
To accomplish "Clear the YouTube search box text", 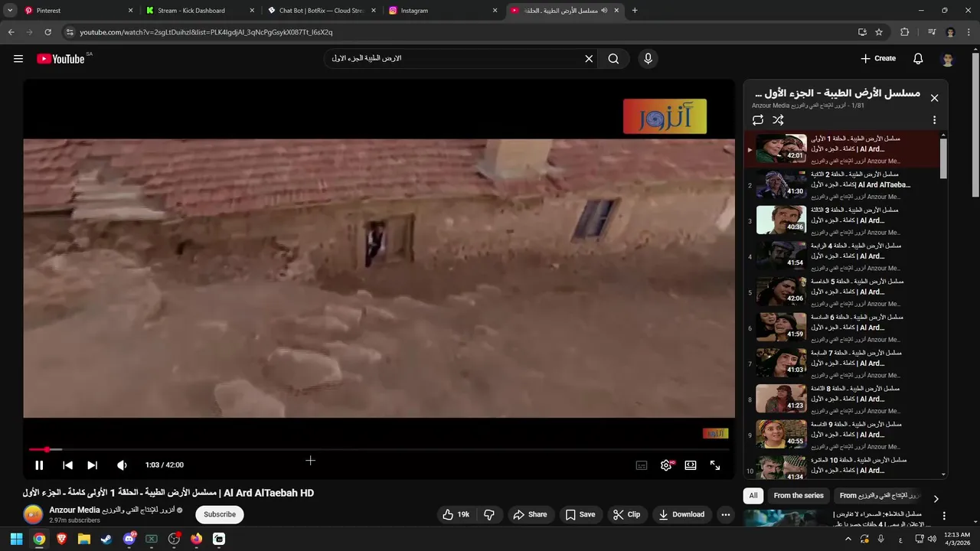I will [589, 59].
